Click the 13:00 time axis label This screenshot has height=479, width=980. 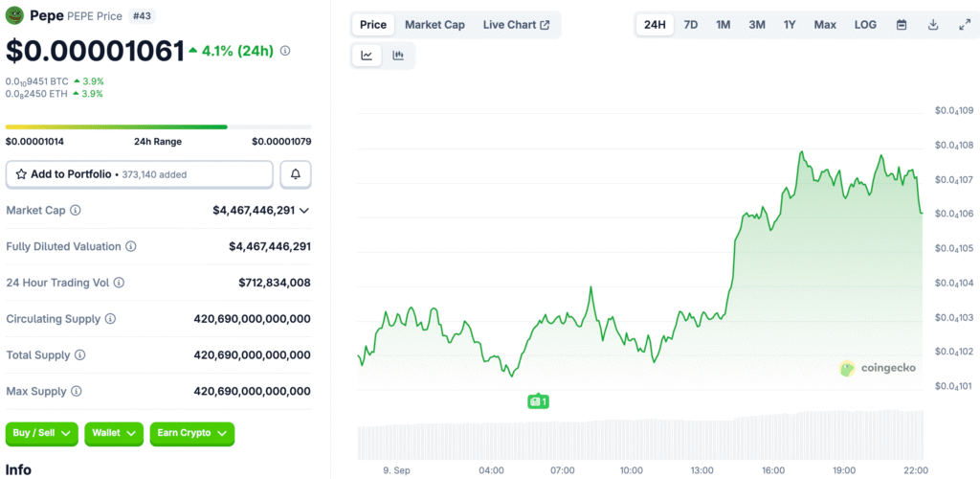coord(702,469)
